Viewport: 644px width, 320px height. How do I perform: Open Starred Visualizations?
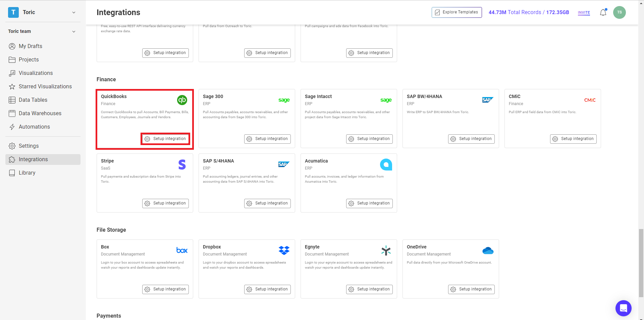click(x=43, y=87)
